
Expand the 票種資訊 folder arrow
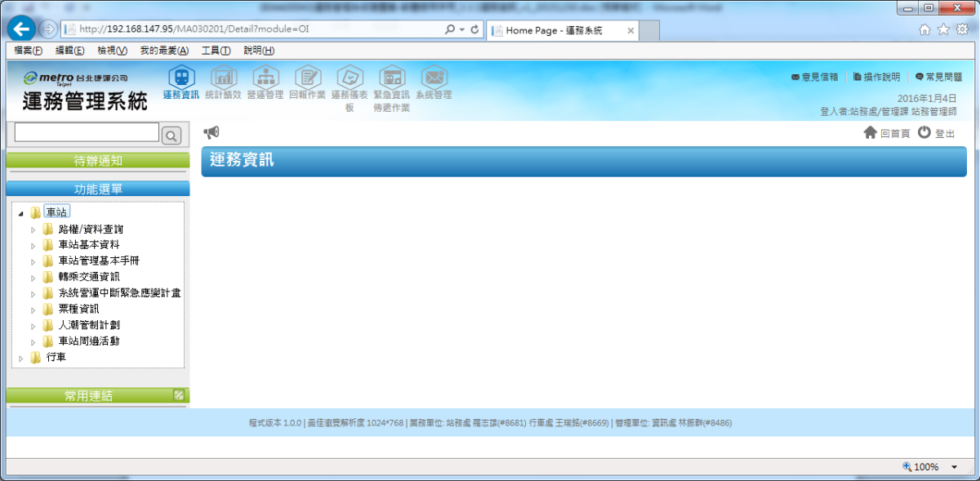33,310
